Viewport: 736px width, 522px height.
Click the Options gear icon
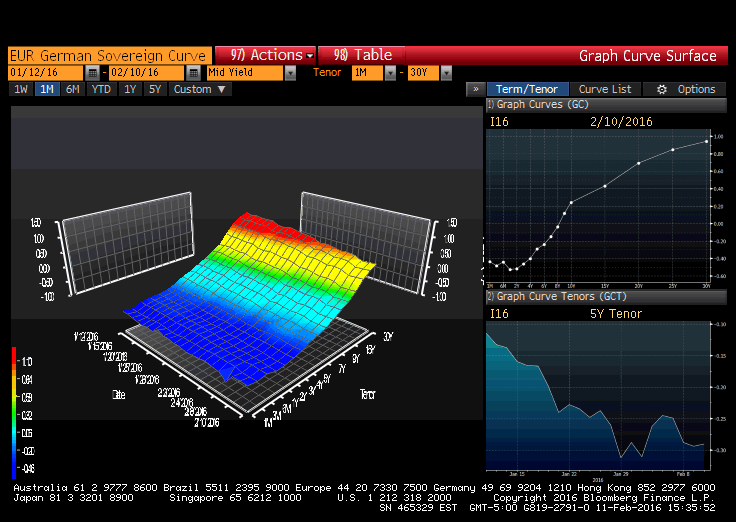click(x=662, y=89)
